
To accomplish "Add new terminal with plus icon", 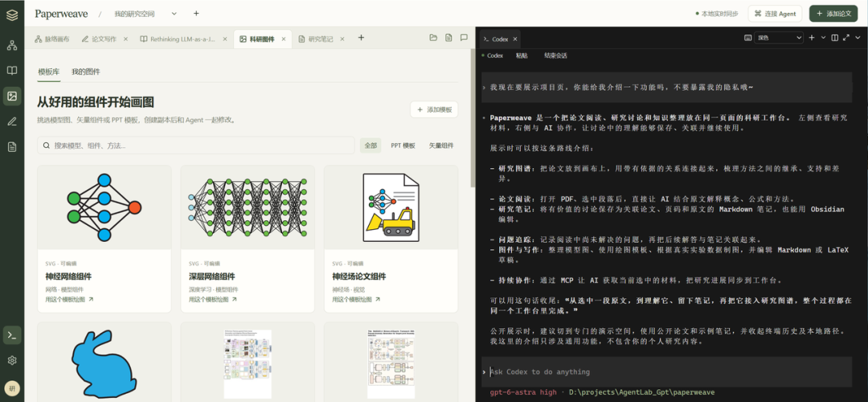I will pos(812,38).
